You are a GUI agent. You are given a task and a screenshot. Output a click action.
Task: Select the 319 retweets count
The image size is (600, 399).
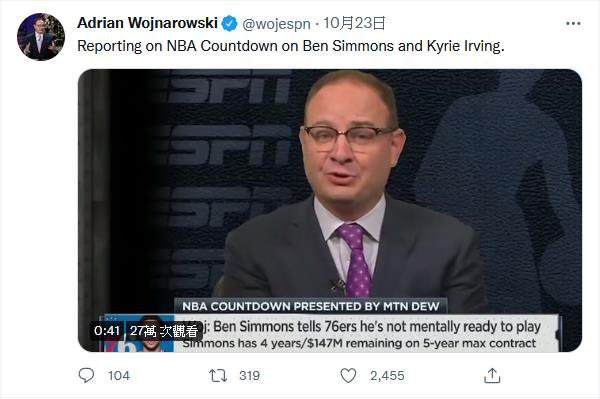click(x=249, y=376)
